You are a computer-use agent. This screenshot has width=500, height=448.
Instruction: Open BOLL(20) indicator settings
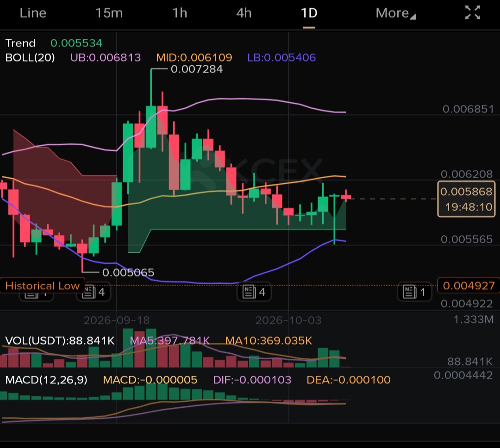pyautogui.click(x=30, y=57)
